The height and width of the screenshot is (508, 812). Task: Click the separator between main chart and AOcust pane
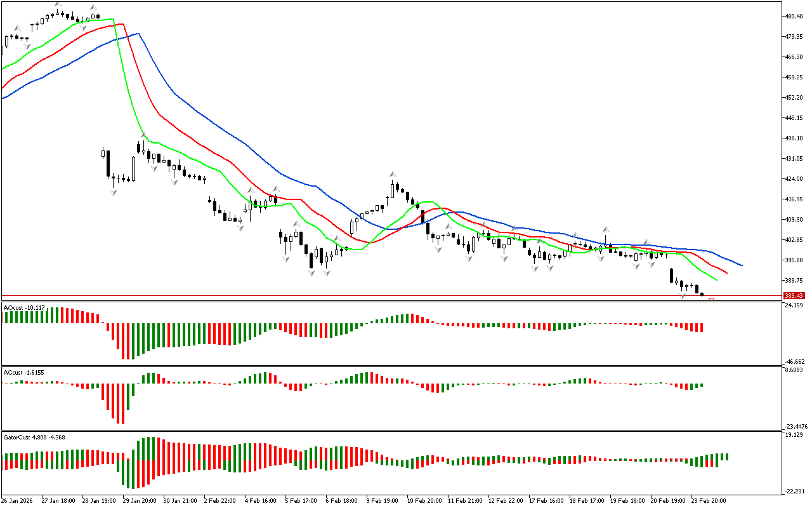pos(391,301)
